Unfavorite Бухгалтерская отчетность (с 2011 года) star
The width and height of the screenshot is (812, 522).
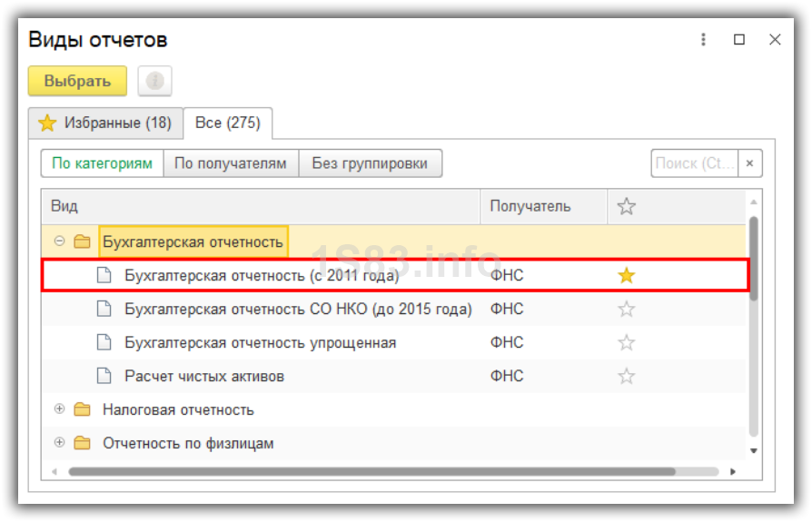[626, 276]
